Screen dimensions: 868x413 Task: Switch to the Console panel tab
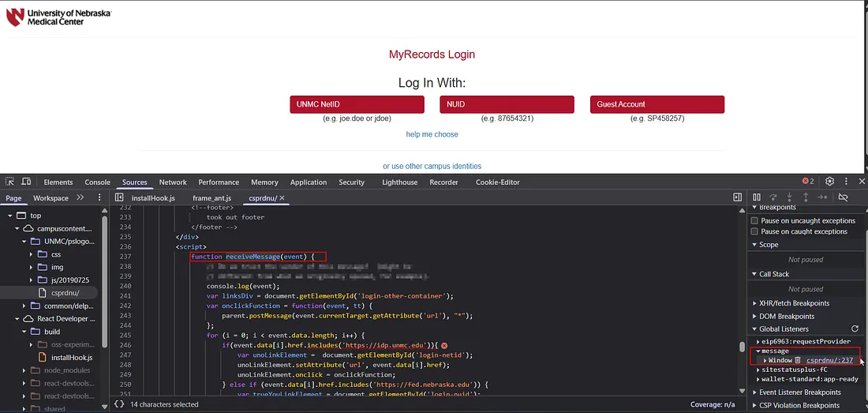[97, 182]
